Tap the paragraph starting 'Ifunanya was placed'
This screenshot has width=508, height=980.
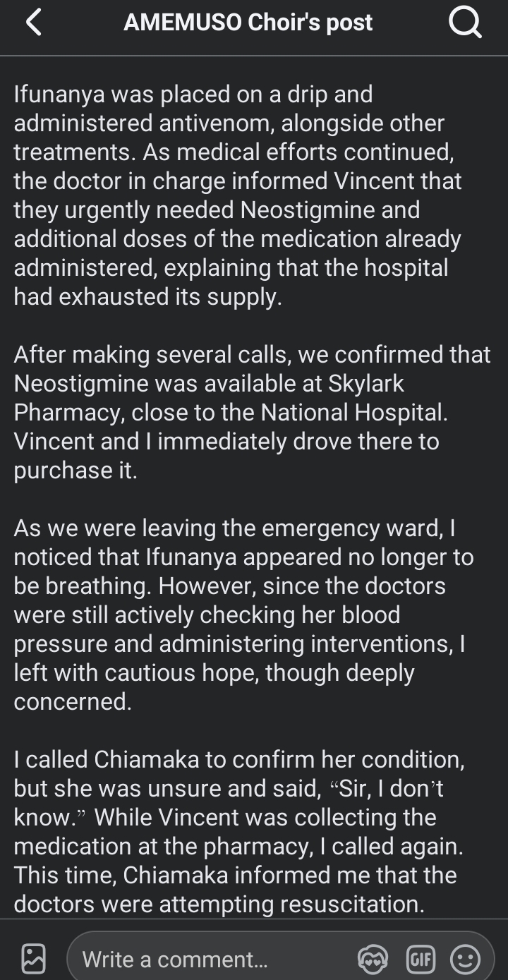pos(238,195)
